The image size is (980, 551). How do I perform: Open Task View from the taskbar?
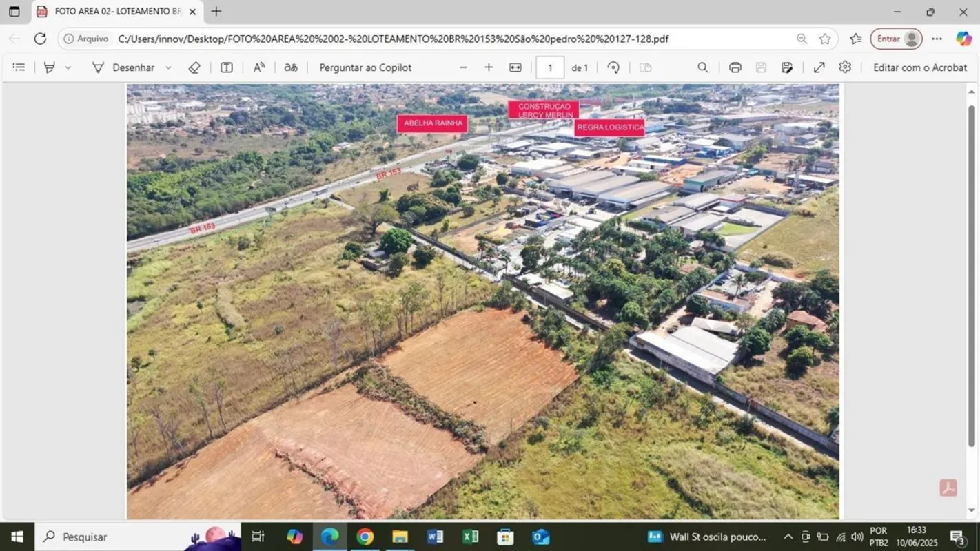(x=258, y=537)
